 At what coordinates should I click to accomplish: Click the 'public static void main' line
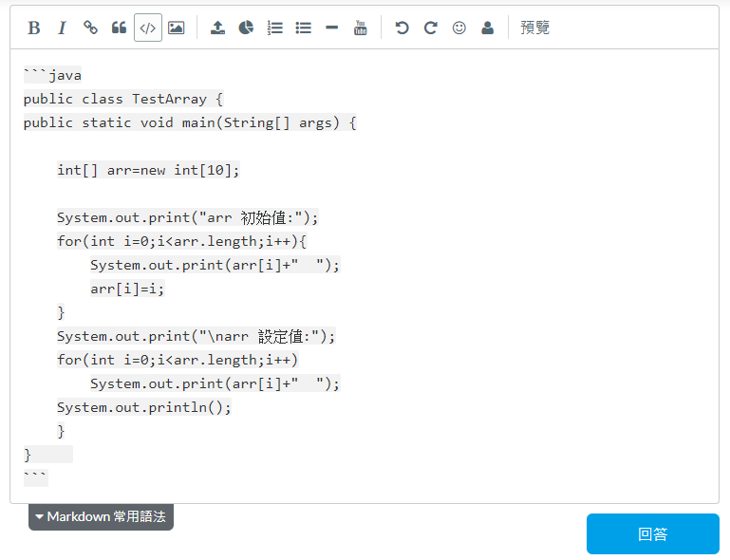pos(190,122)
